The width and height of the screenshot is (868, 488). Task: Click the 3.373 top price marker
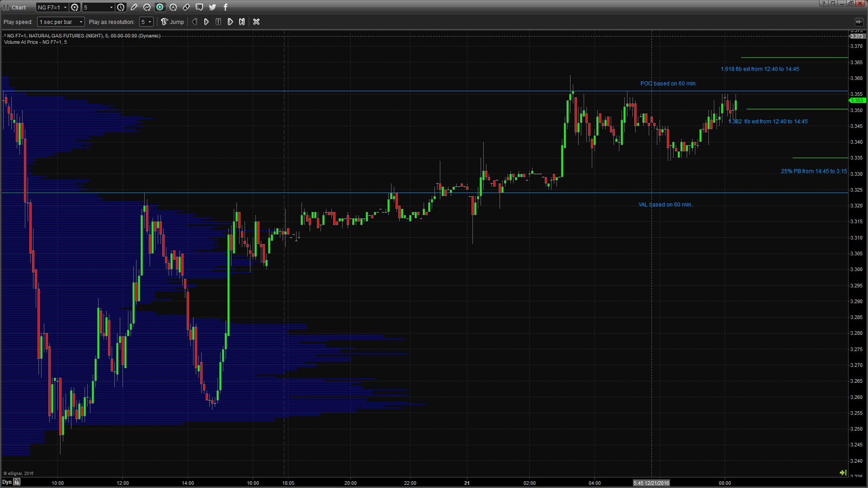[857, 36]
